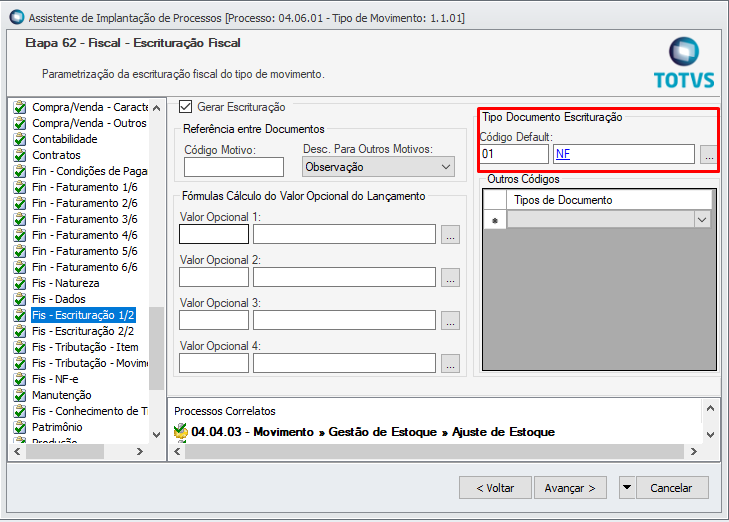Image resolution: width=729 pixels, height=522 pixels.
Task: Select Fin - Faturamento 6/6 step
Action: (85, 267)
